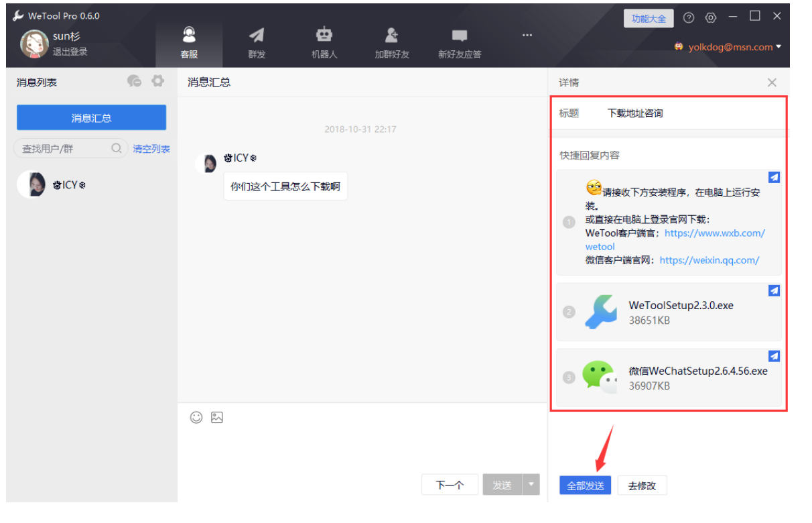Open the 机器人 robot tab
The image size is (812, 523).
click(x=324, y=44)
